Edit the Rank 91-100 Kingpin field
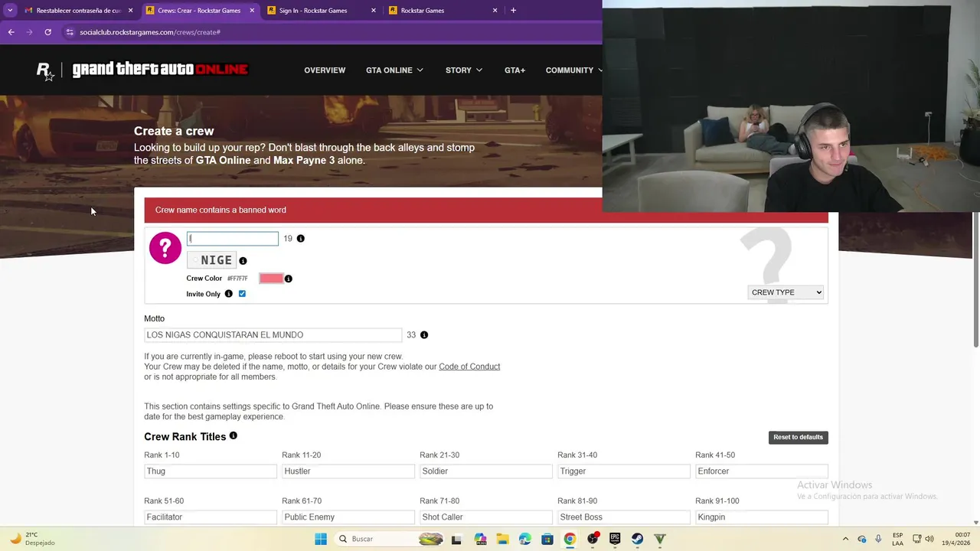Image resolution: width=980 pixels, height=551 pixels. click(x=762, y=517)
